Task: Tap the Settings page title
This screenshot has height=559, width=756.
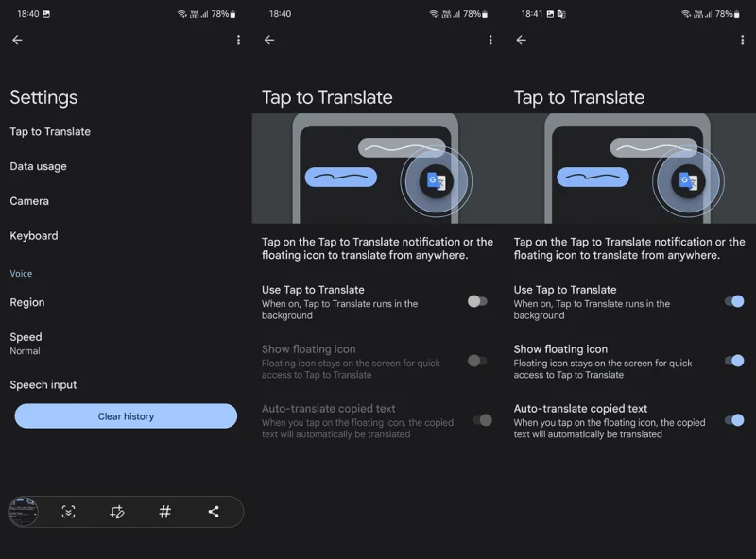Action: [43, 97]
